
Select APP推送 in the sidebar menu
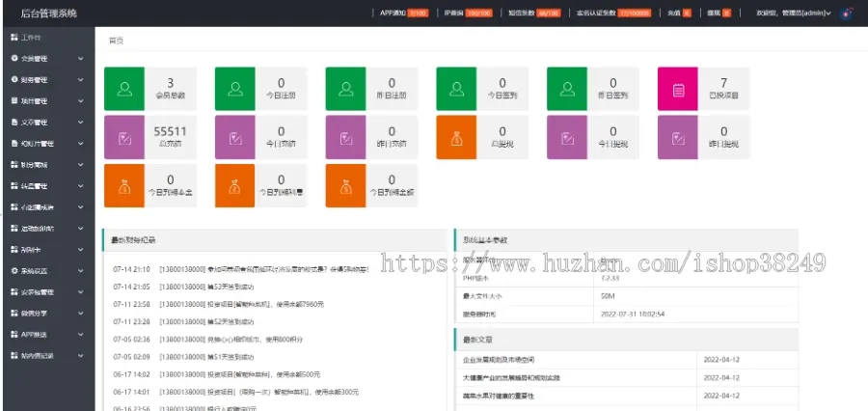click(x=37, y=334)
